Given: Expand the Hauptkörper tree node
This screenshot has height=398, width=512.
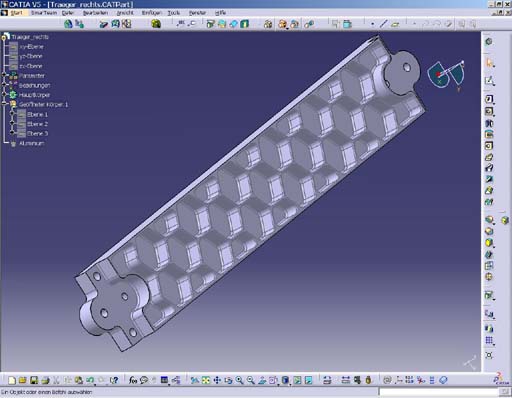Looking at the screenshot, I should pos(4,95).
